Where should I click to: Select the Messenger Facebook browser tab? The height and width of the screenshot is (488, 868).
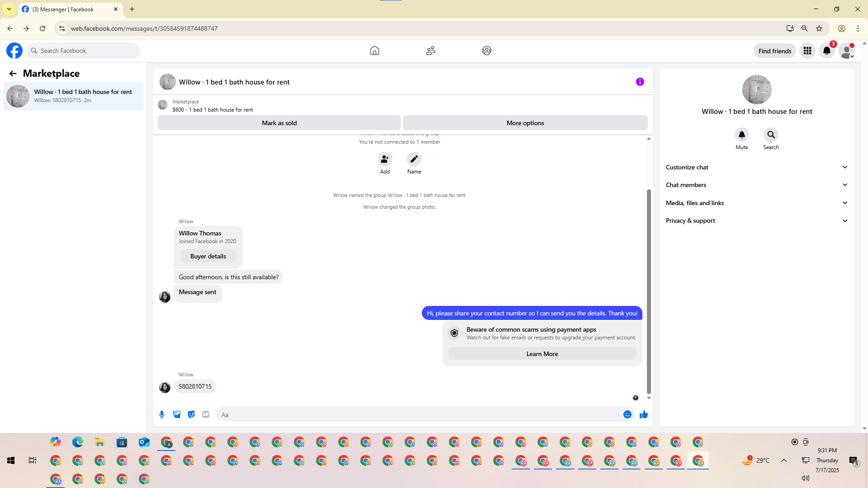(x=71, y=9)
